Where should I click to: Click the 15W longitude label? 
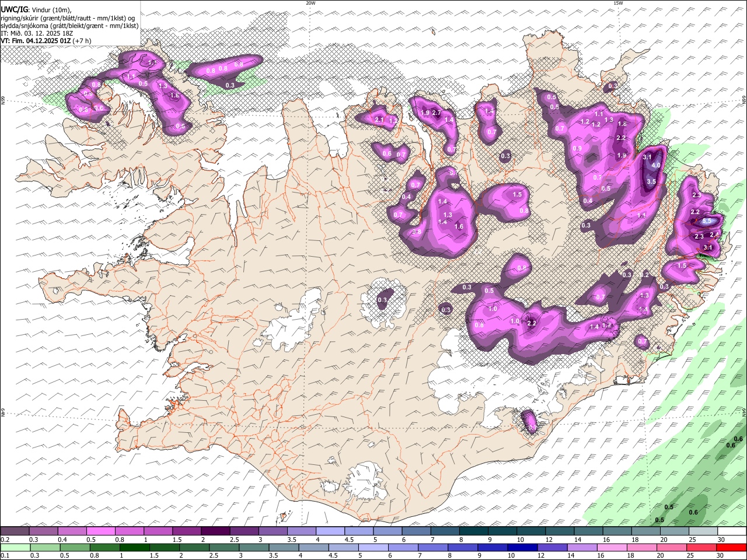click(x=618, y=3)
